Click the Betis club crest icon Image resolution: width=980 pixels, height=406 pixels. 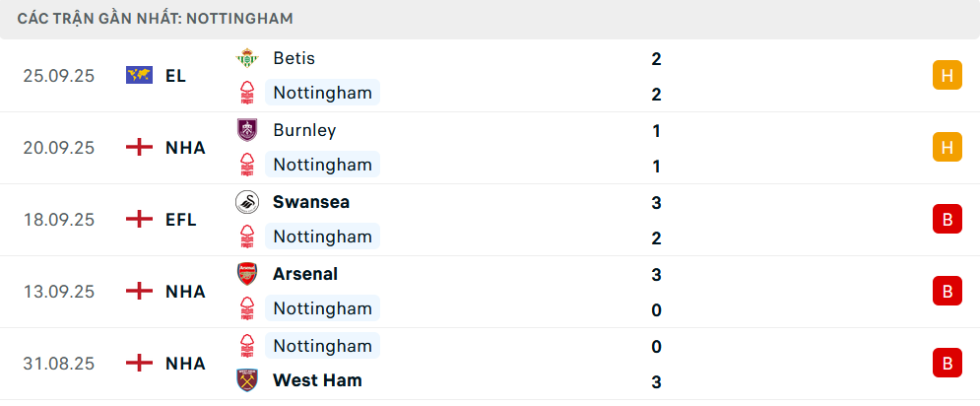click(x=246, y=58)
